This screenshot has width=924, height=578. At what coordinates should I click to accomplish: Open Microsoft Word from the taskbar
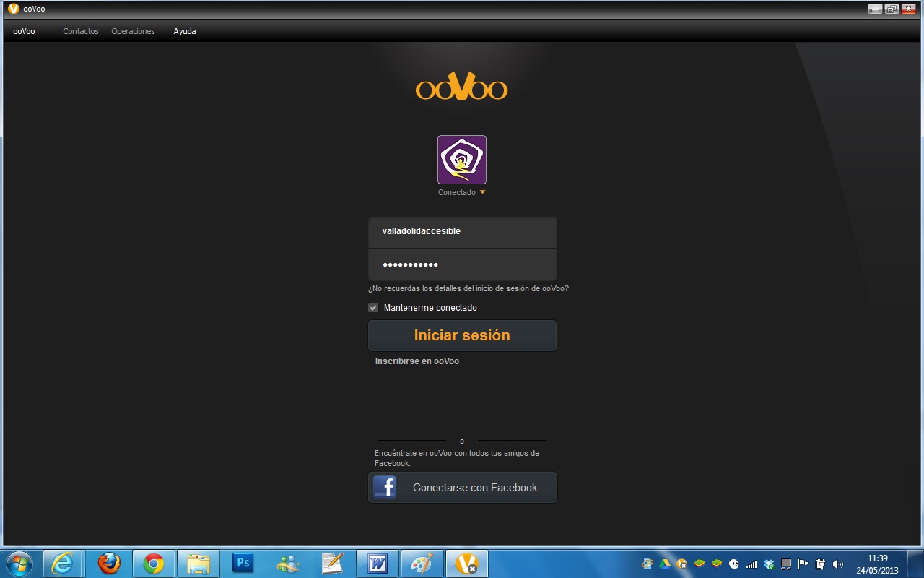point(377,563)
